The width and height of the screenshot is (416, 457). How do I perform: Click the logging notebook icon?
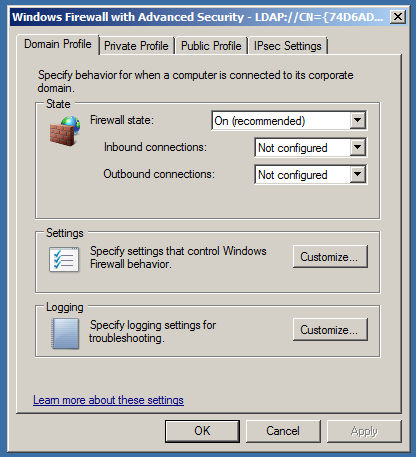65,333
